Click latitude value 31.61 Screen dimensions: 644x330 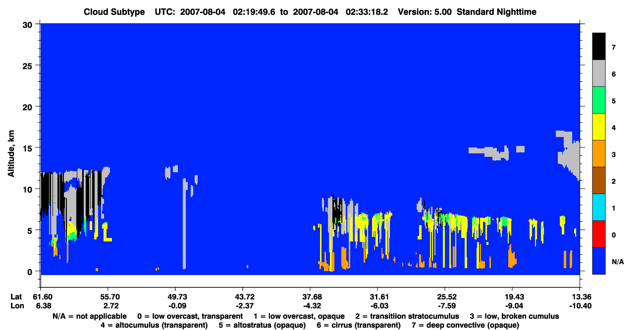tap(377, 297)
